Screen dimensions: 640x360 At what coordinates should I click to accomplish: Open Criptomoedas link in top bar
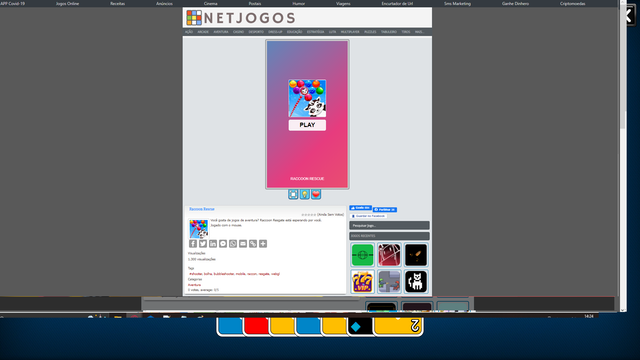(572, 3)
